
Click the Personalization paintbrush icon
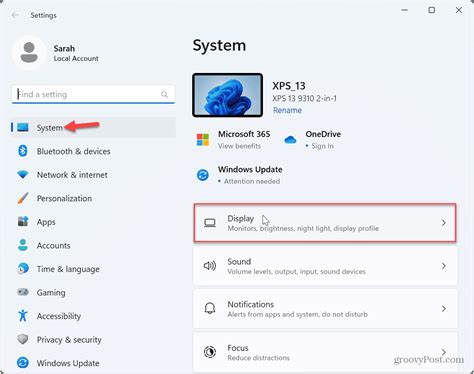pos(23,198)
